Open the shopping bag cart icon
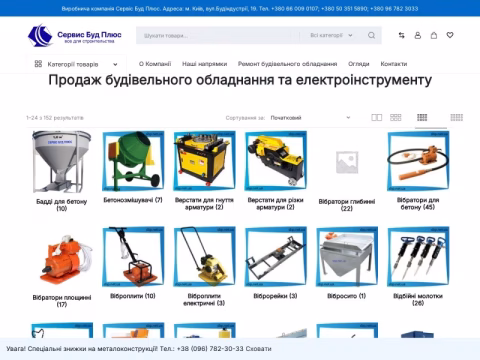The height and width of the screenshot is (360, 480). 434,35
